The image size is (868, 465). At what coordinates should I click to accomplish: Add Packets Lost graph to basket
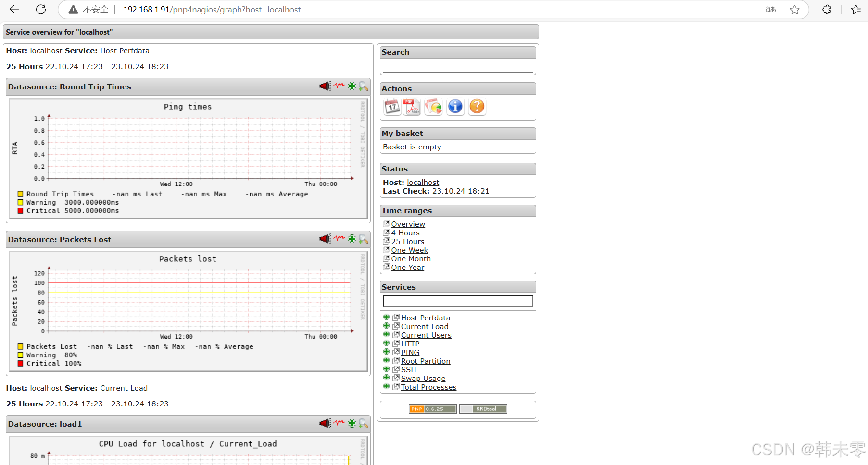352,239
